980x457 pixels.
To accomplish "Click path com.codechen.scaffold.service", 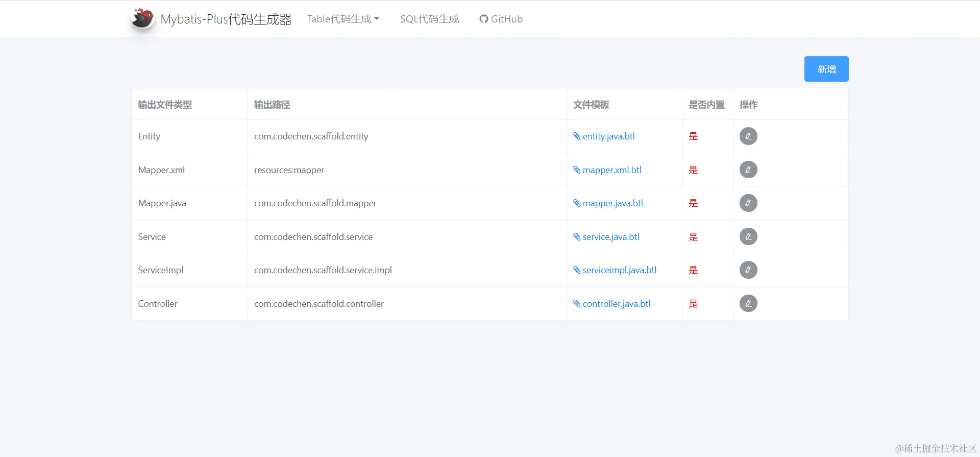I will [x=313, y=237].
